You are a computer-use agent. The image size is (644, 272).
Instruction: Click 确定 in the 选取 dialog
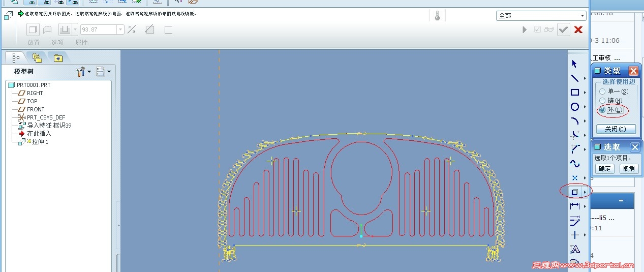click(x=605, y=169)
